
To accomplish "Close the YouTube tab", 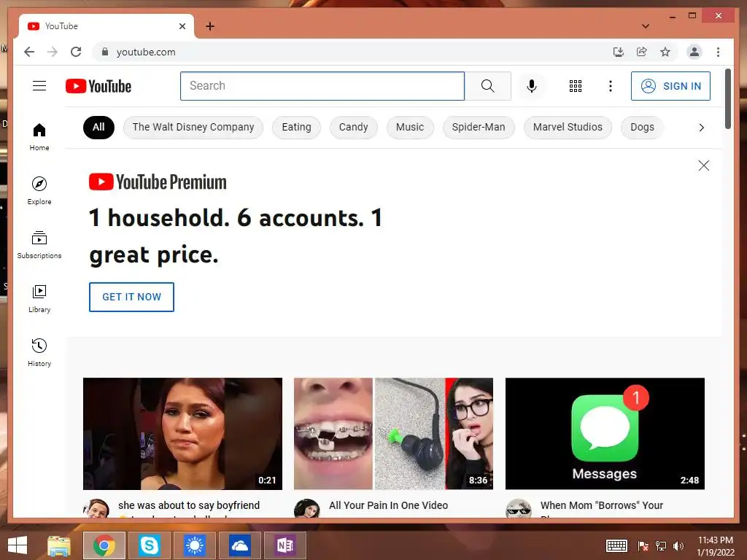I will tap(182, 26).
